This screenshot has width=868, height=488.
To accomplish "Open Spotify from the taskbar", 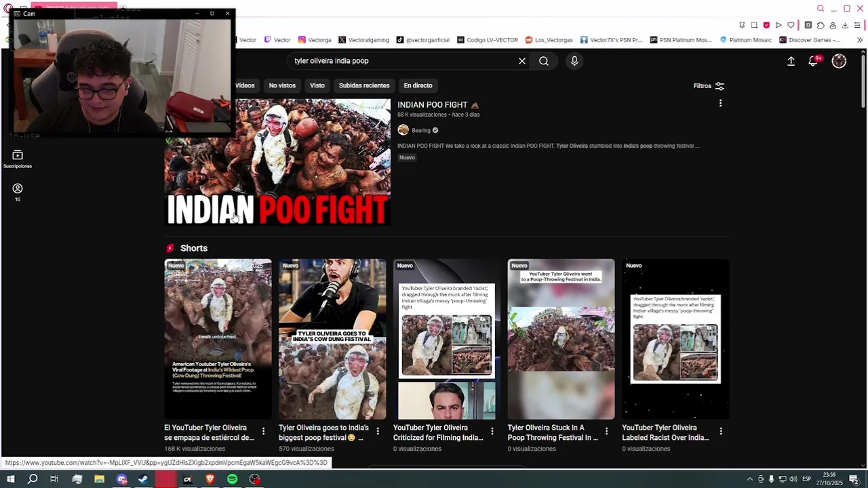I will point(232,479).
